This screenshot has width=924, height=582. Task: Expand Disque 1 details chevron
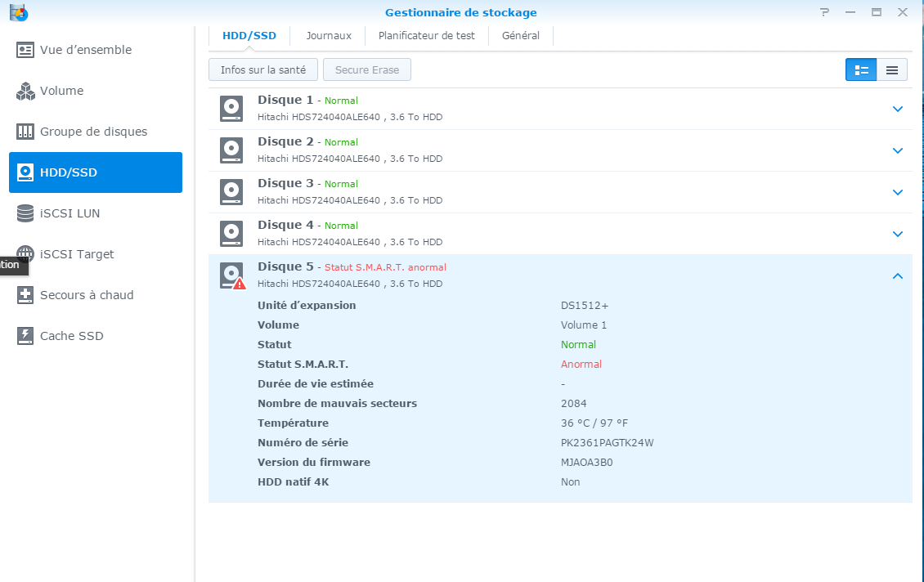click(898, 109)
